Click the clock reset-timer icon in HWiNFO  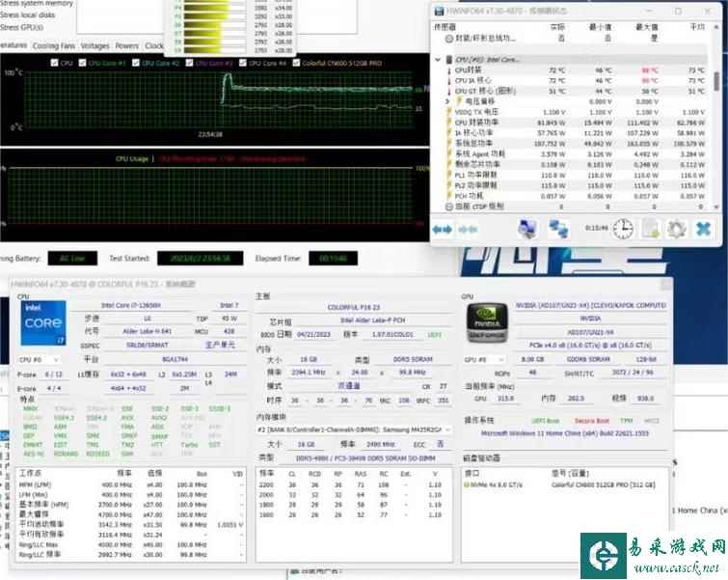pyautogui.click(x=622, y=229)
